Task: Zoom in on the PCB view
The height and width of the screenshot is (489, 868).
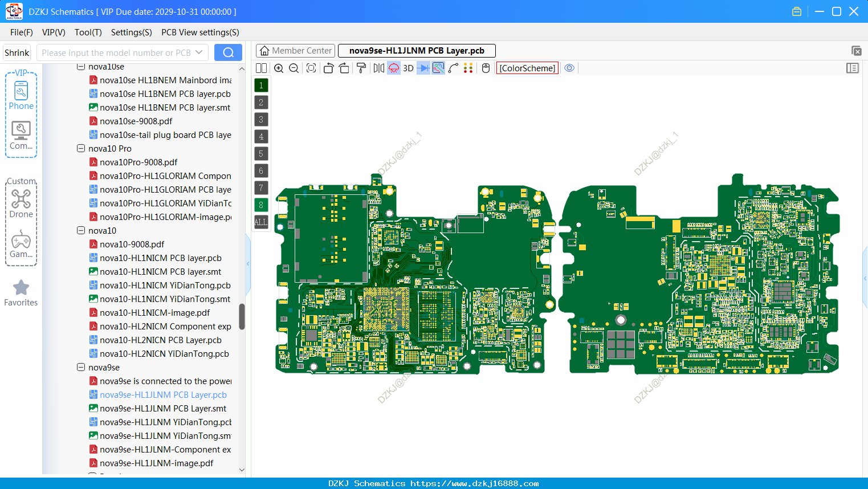Action: pyautogui.click(x=279, y=68)
